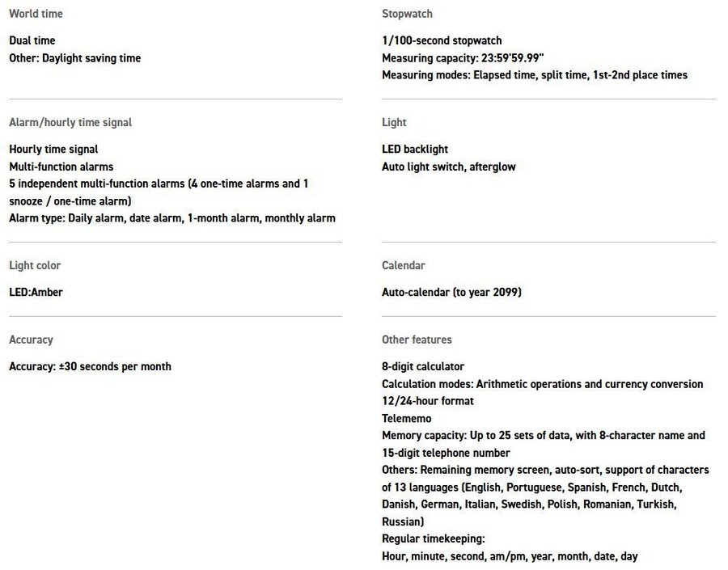Click Auto-calendar (to year 2099) text

[451, 293]
